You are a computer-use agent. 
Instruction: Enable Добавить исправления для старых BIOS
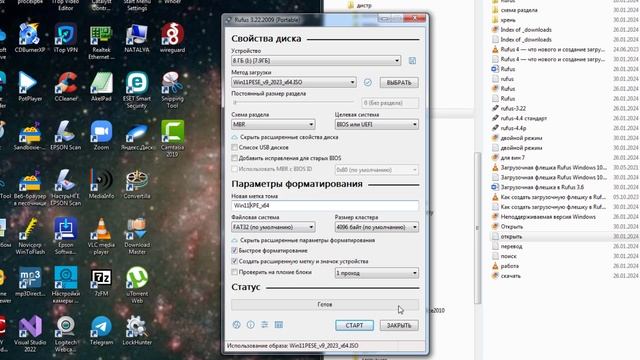[x=234, y=158]
